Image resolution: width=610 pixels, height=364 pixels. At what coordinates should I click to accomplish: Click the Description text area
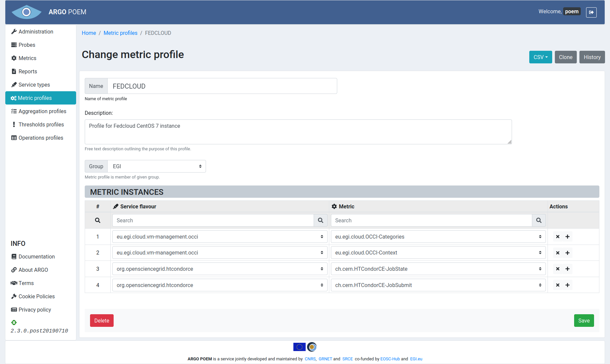click(x=298, y=132)
